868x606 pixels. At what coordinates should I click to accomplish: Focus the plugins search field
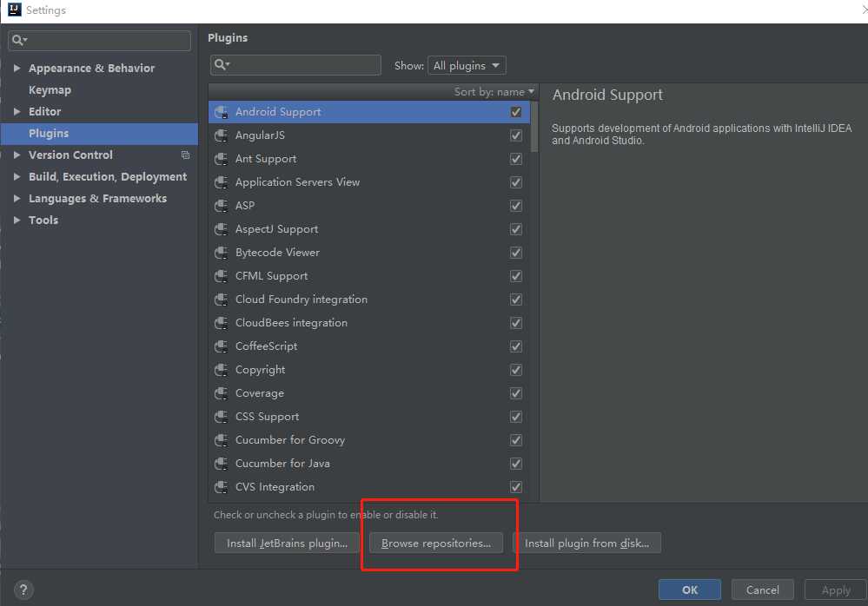(x=295, y=65)
